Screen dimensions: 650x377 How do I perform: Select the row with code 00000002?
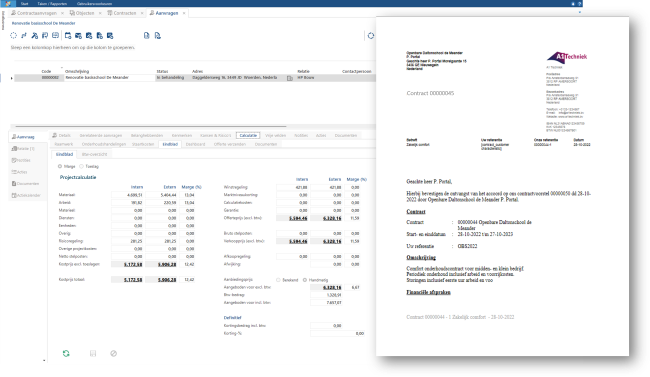195,78
